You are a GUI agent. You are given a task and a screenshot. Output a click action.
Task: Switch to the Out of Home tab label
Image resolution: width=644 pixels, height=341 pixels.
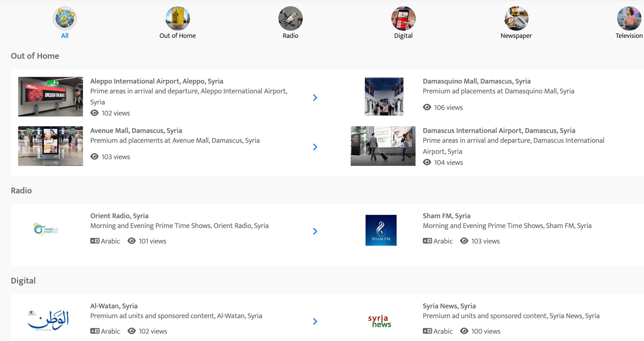tap(177, 36)
